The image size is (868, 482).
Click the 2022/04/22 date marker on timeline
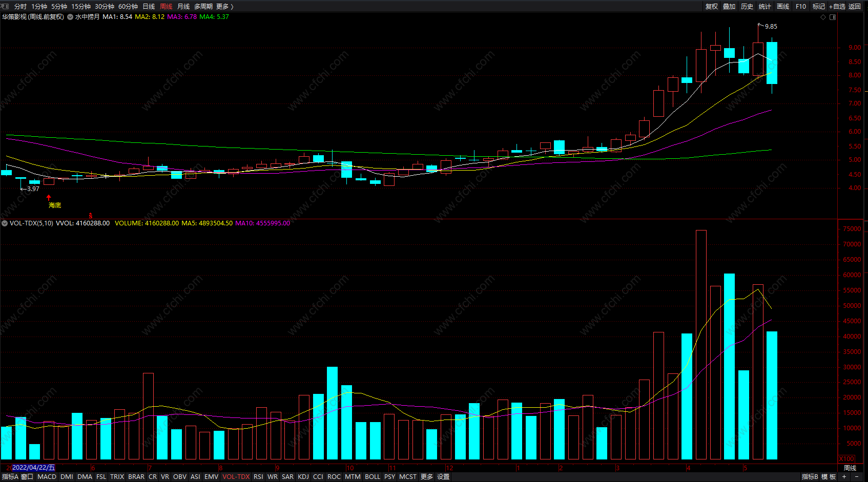pos(33,468)
